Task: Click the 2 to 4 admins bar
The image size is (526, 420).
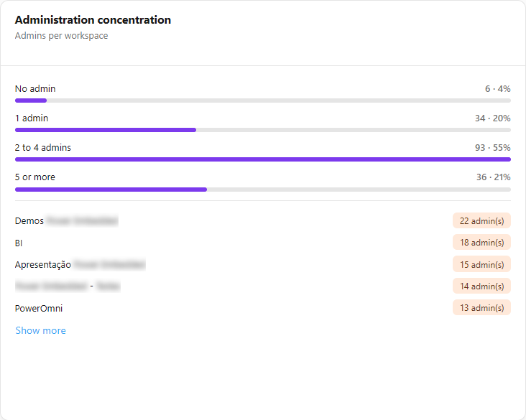Action: click(263, 159)
